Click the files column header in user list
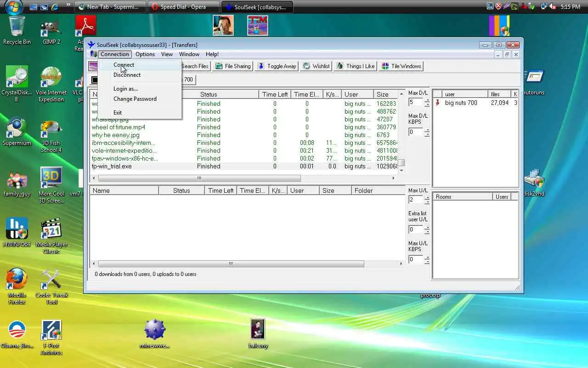Image resolution: width=588 pixels, height=368 pixels. 500,94
